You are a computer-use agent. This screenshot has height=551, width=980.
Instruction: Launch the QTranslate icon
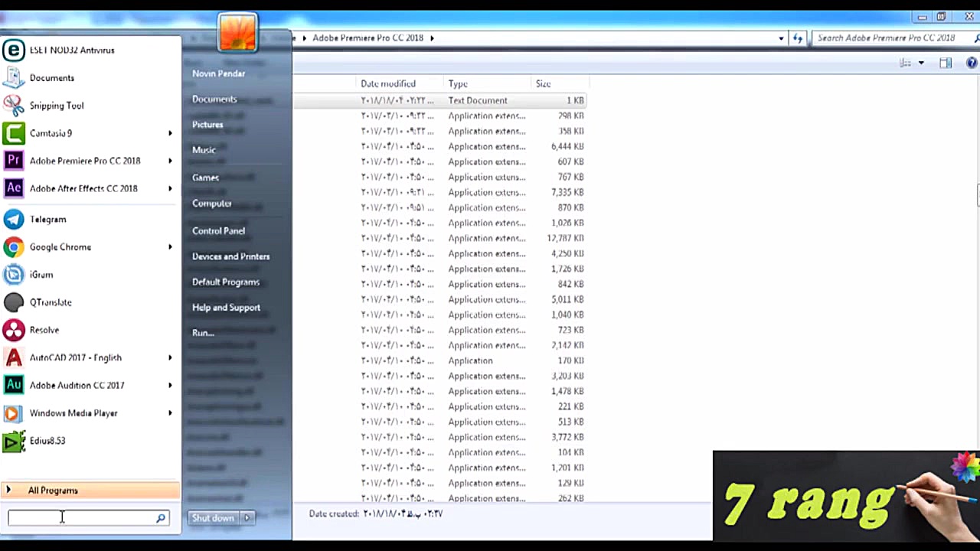tap(14, 302)
